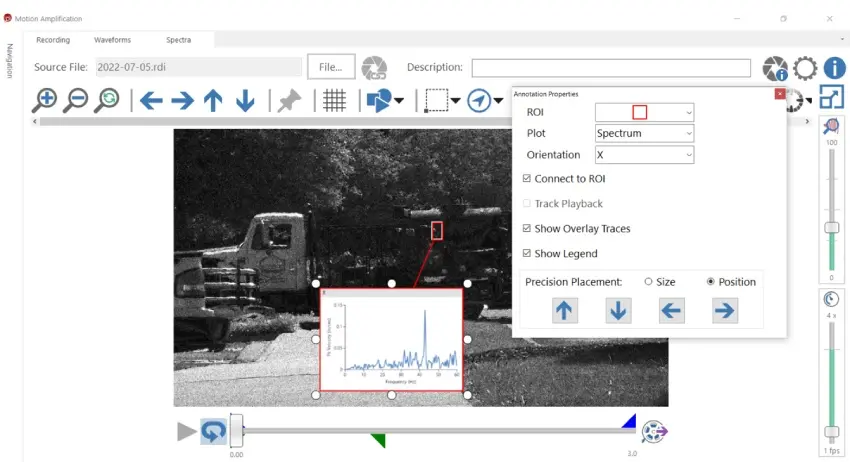Select the red ROI box on the video
This screenshot has width=850, height=462.
point(437,230)
